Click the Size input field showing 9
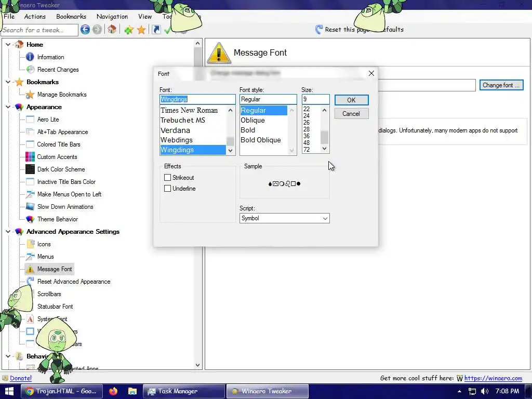This screenshot has width=532, height=399. tap(315, 99)
